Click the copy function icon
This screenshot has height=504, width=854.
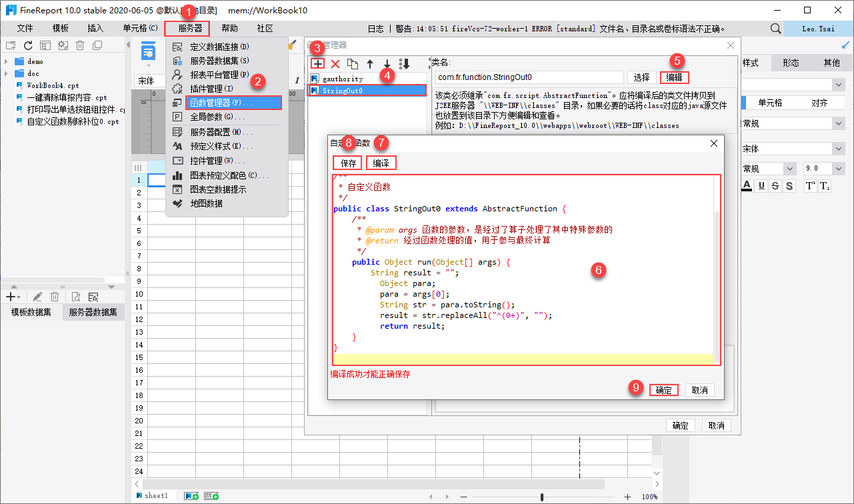click(x=353, y=64)
